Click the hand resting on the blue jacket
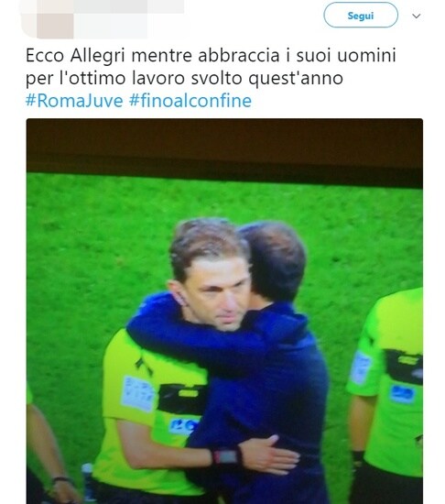The image size is (445, 504). [x=270, y=455]
